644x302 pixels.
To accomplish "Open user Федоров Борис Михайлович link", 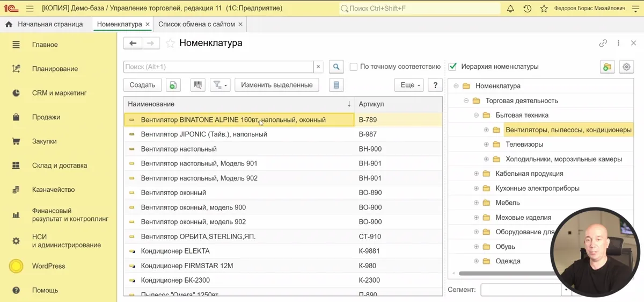I will 589,9.
